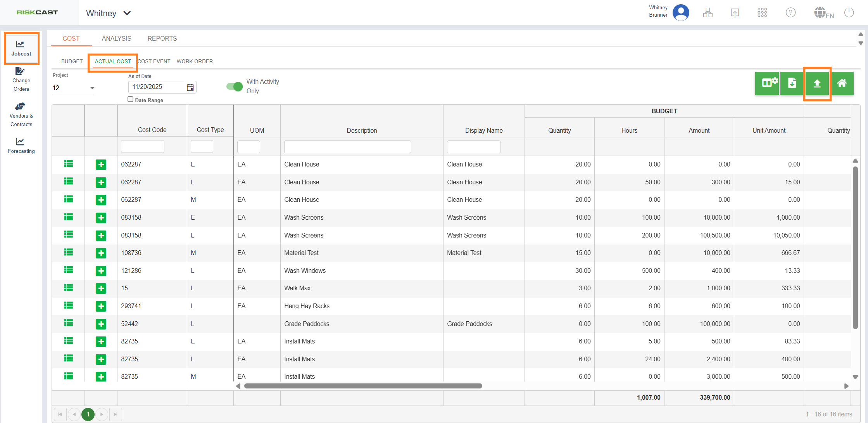Switch to the COST EVENT sub-tab
Screen dimensions: 868x423
coord(154,61)
